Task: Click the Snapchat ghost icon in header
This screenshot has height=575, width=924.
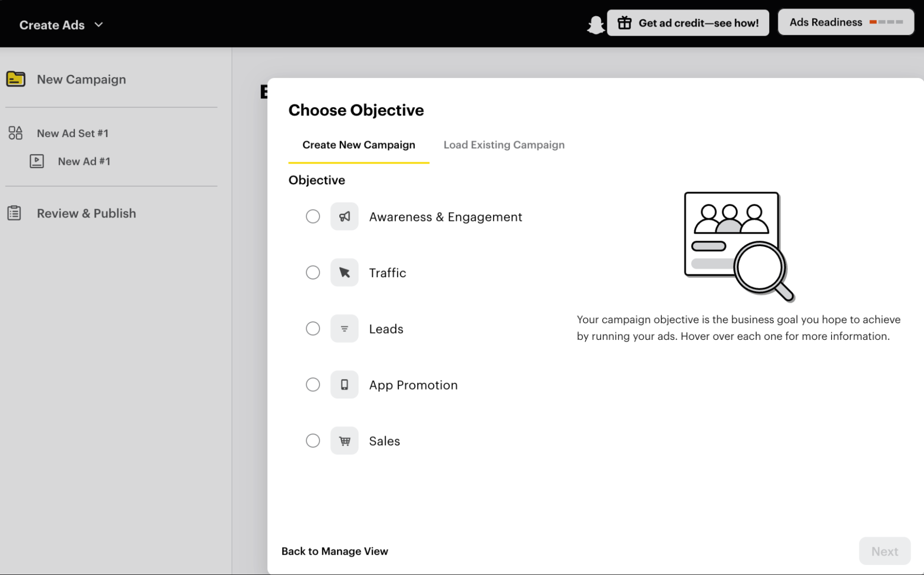Action: (x=596, y=24)
